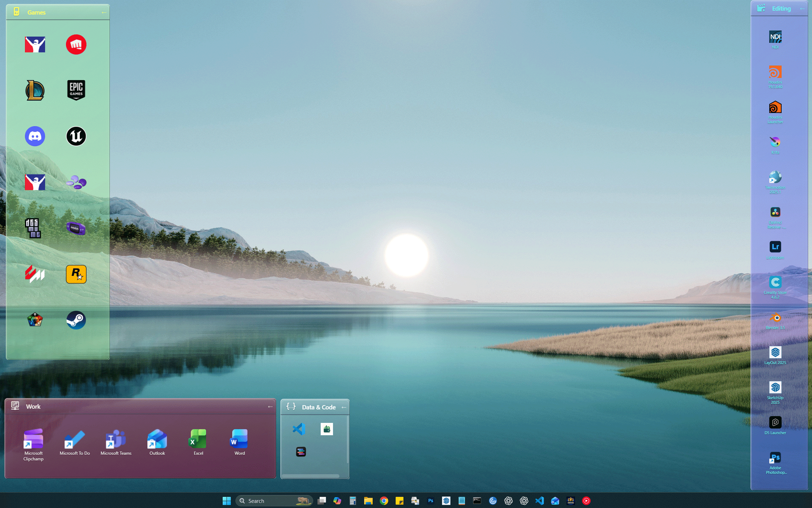Launch DaVinci Resolve
This screenshot has height=508, width=812.
775,217
